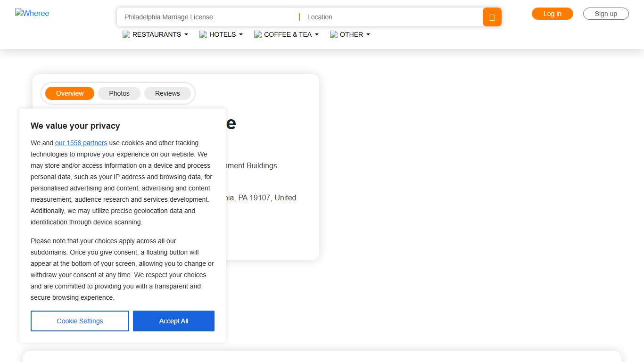Image resolution: width=644 pixels, height=362 pixels.
Task: Open Cookie Settings in privacy dialog
Action: click(x=80, y=321)
